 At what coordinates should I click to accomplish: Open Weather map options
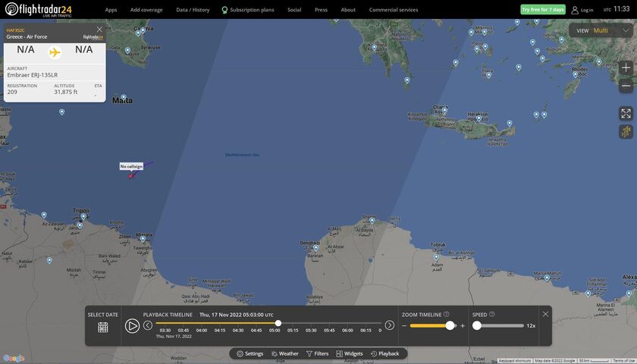(x=284, y=353)
